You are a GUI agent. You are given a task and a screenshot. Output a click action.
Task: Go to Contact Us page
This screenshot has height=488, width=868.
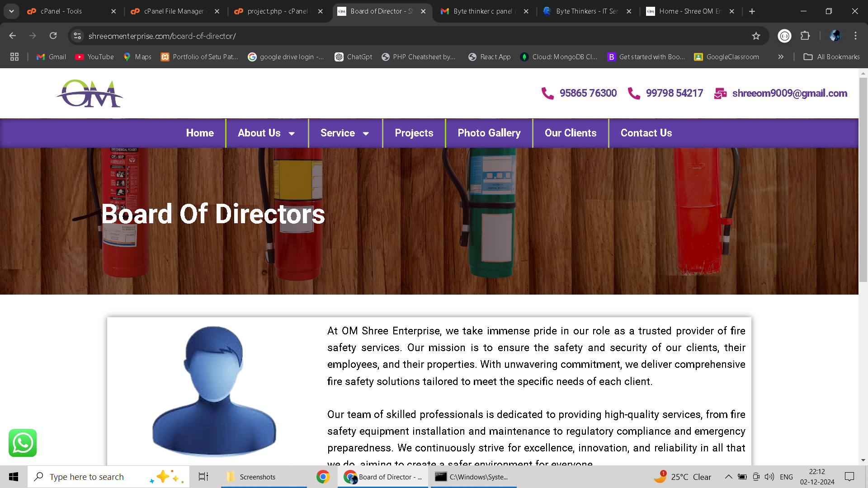point(646,133)
